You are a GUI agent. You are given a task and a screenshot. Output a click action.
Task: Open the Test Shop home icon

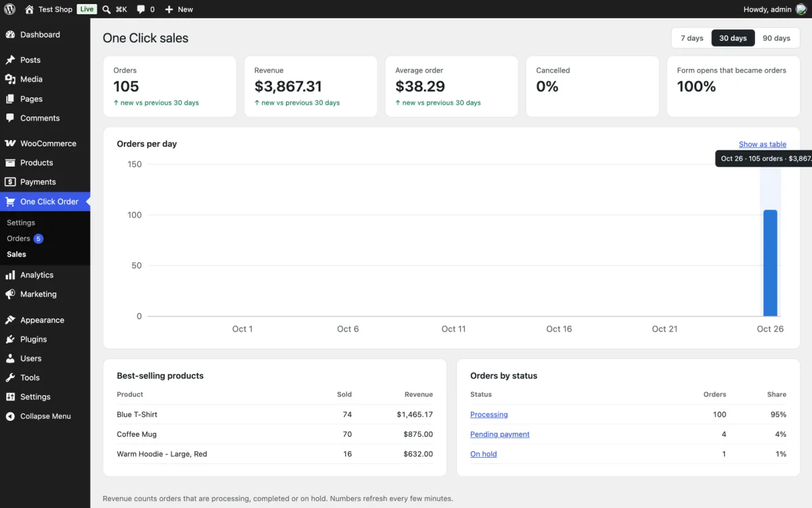coord(29,9)
